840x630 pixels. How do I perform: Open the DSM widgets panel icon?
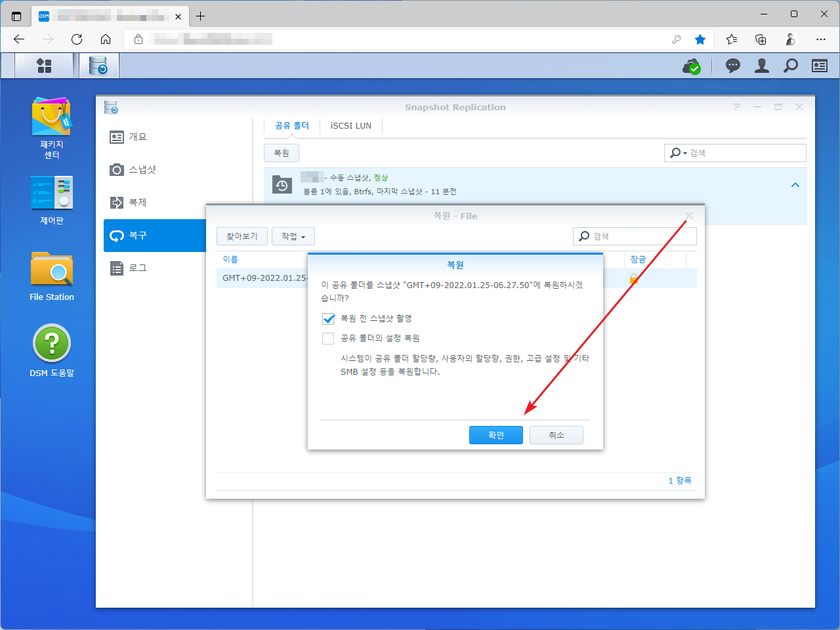[820, 66]
